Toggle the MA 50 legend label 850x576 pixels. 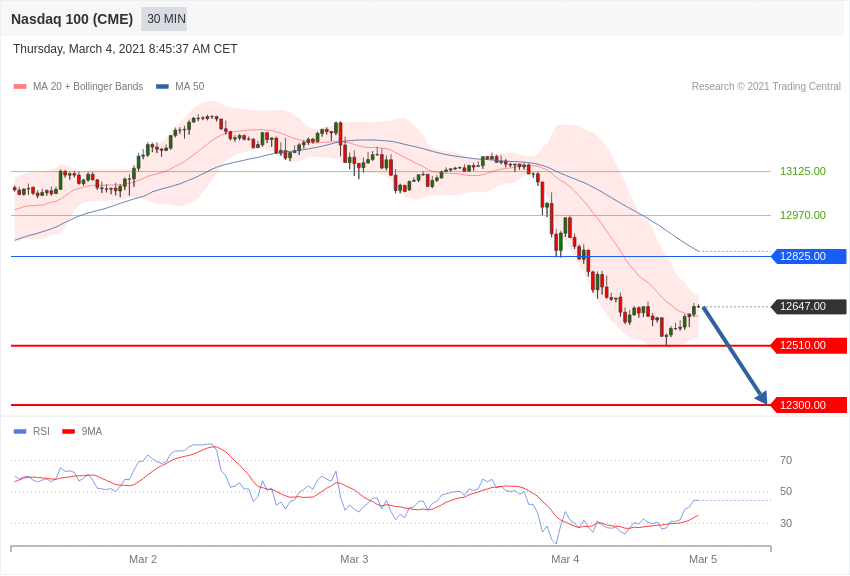click(189, 87)
